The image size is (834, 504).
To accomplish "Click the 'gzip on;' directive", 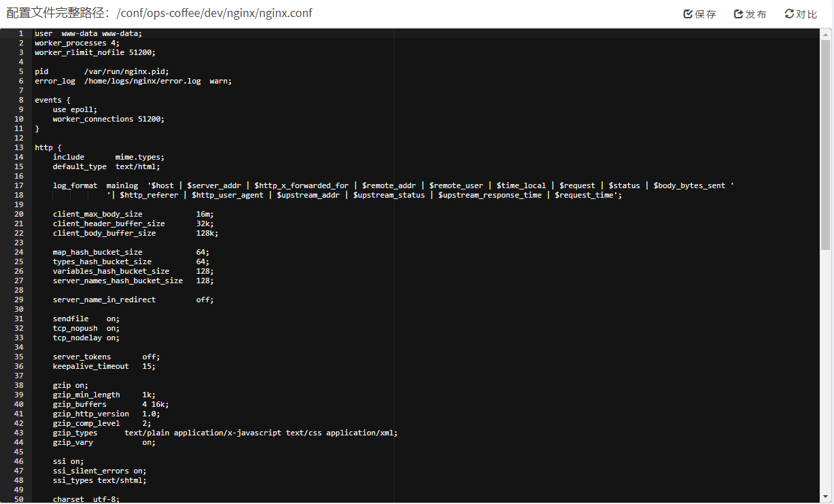I will pyautogui.click(x=71, y=385).
